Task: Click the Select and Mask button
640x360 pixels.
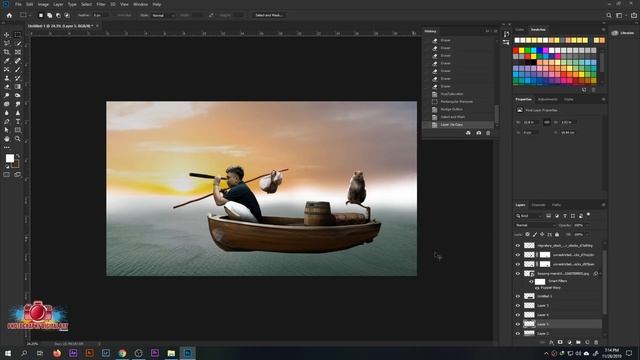Action: tap(269, 15)
